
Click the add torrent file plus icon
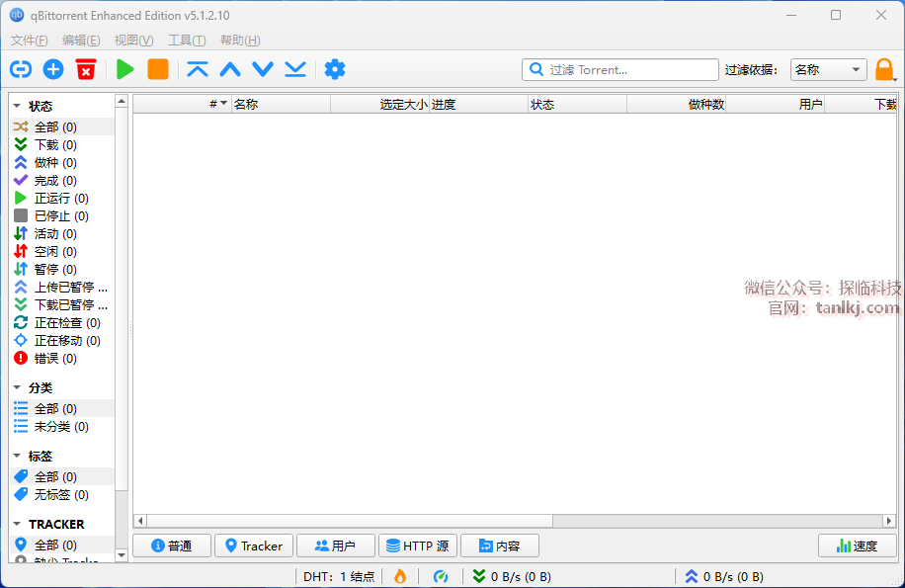(x=53, y=69)
